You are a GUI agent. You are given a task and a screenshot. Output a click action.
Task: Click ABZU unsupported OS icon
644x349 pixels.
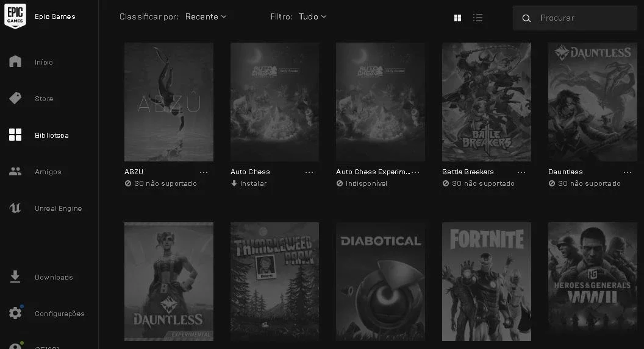pos(127,183)
